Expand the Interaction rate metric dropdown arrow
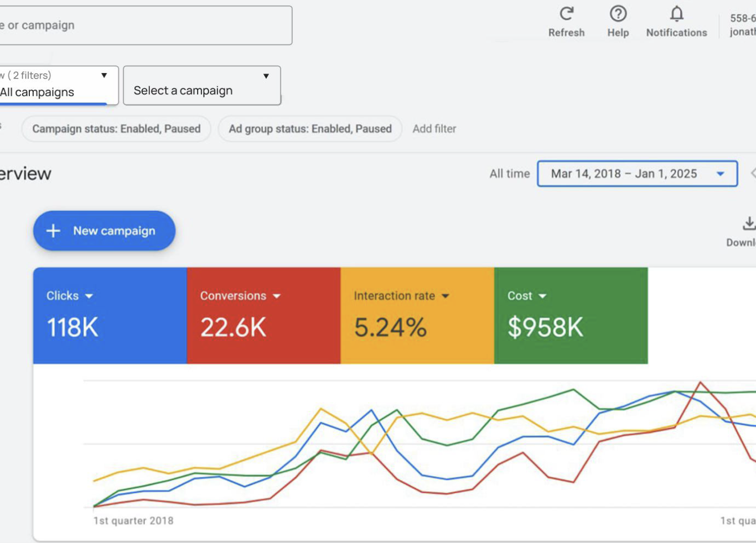Screen dimensions: 756x543 [445, 296]
